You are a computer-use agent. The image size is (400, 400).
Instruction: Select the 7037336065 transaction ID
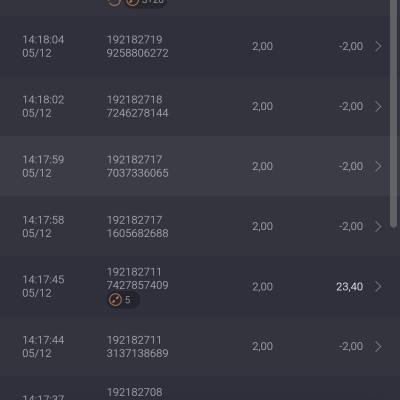pos(137,173)
